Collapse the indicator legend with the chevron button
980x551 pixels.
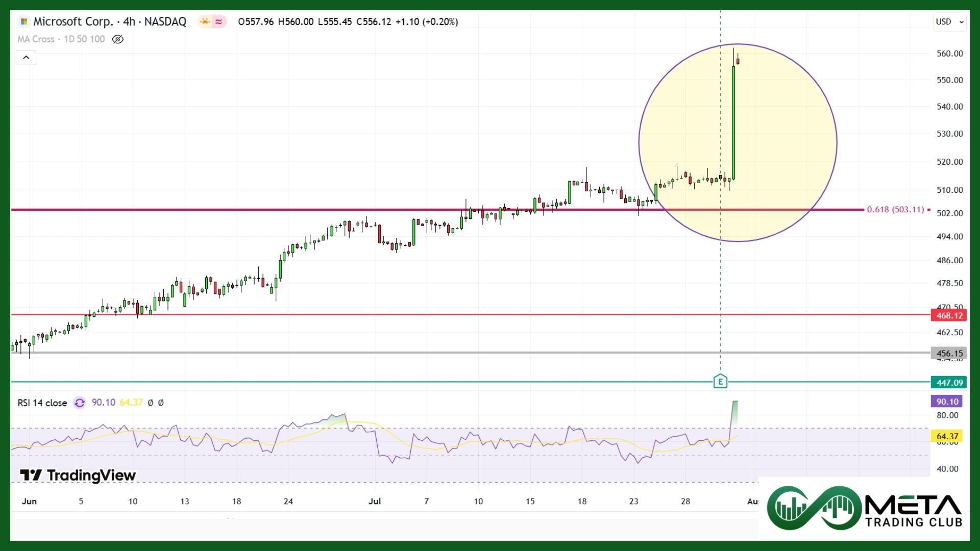[26, 58]
